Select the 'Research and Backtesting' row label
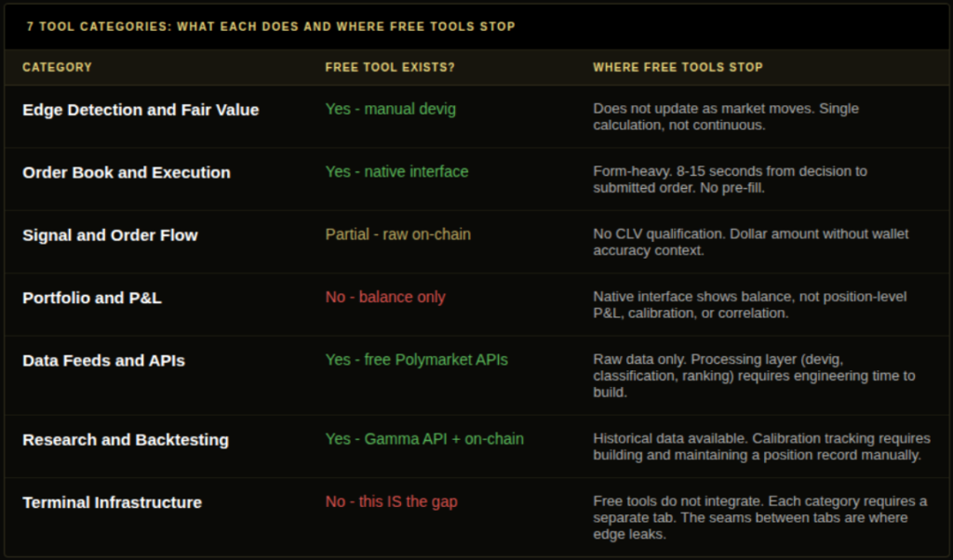Image resolution: width=953 pixels, height=560 pixels. (x=126, y=440)
